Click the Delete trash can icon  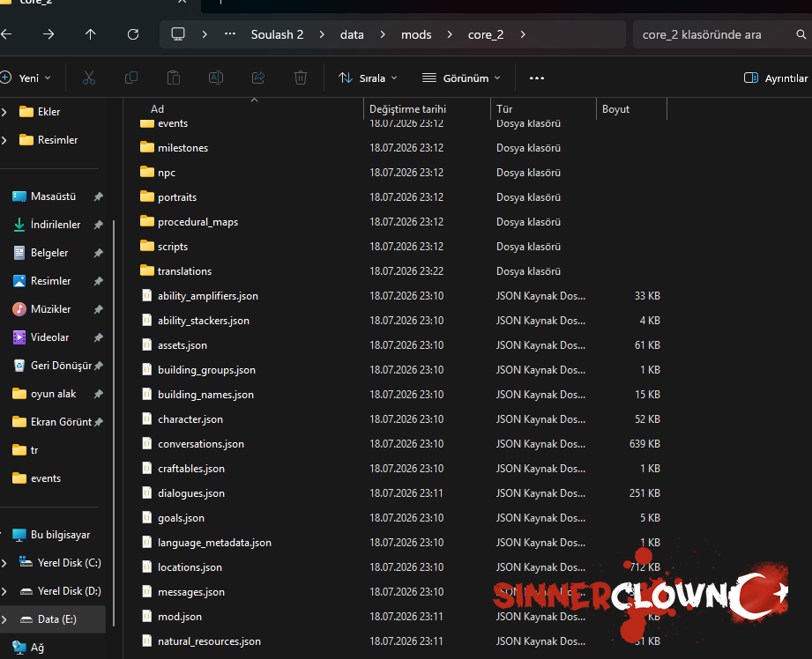[x=301, y=78]
